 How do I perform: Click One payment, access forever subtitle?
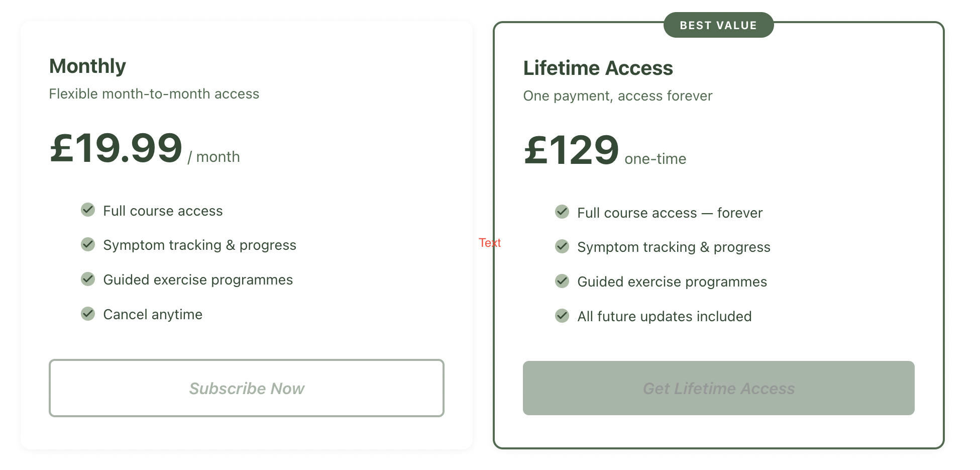(618, 96)
